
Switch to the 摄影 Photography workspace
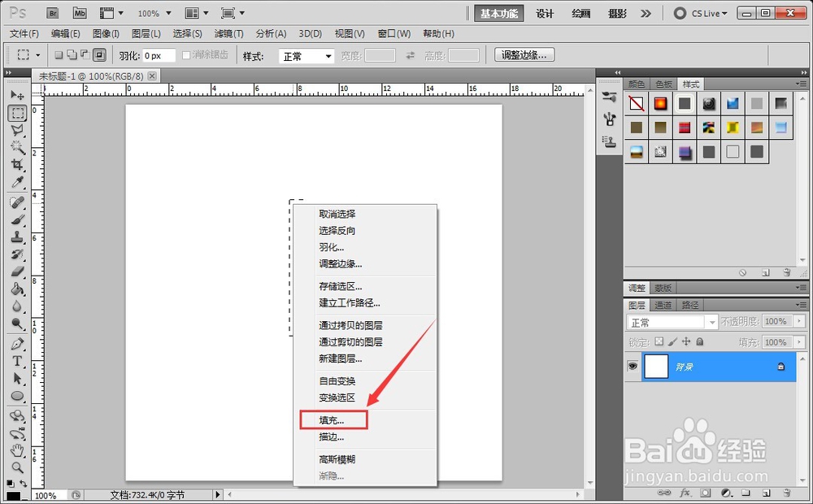coord(617,14)
